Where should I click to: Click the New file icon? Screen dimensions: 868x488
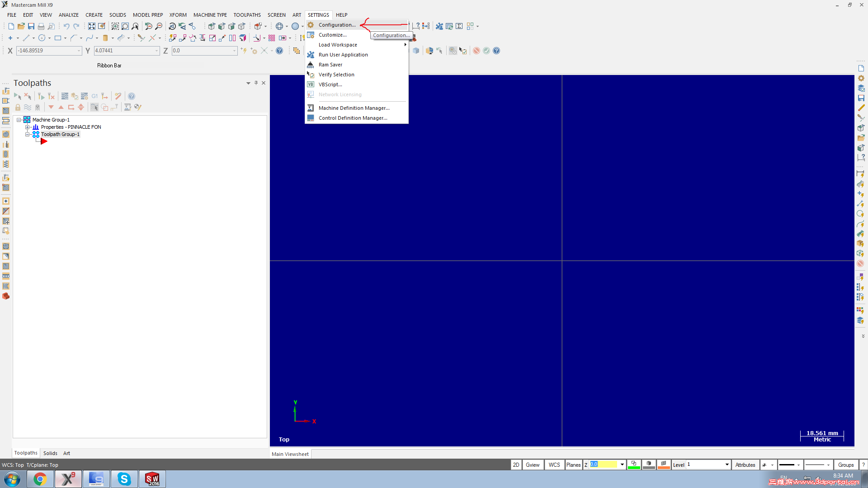pos(11,26)
